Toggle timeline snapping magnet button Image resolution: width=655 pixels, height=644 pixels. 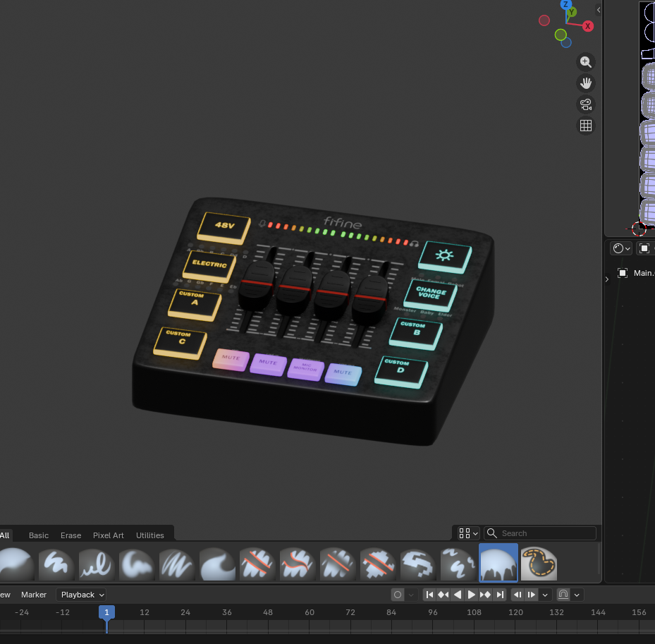[563, 595]
